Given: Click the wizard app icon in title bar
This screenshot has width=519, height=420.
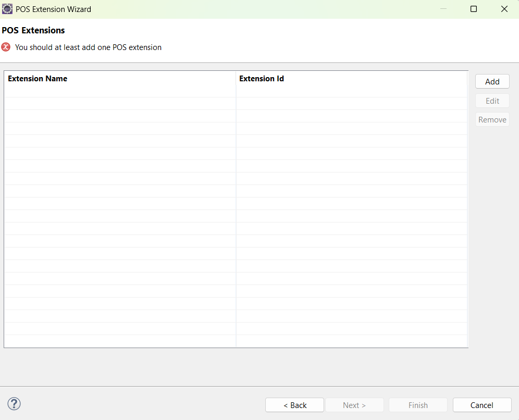Looking at the screenshot, I should pyautogui.click(x=7, y=9).
